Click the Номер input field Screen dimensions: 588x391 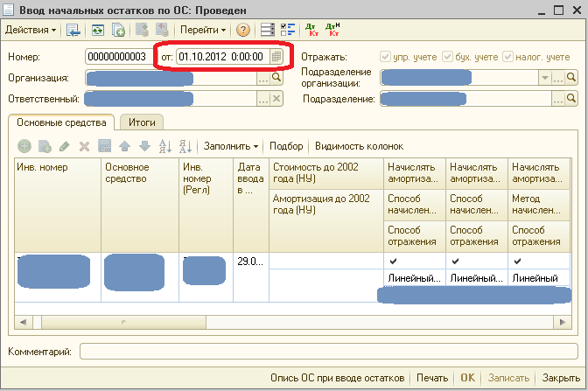pyautogui.click(x=118, y=57)
